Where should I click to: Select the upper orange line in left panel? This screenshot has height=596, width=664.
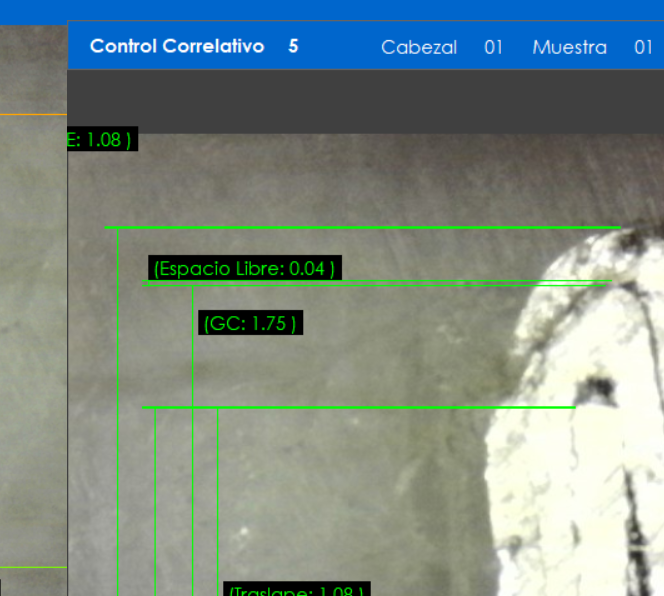(33, 115)
